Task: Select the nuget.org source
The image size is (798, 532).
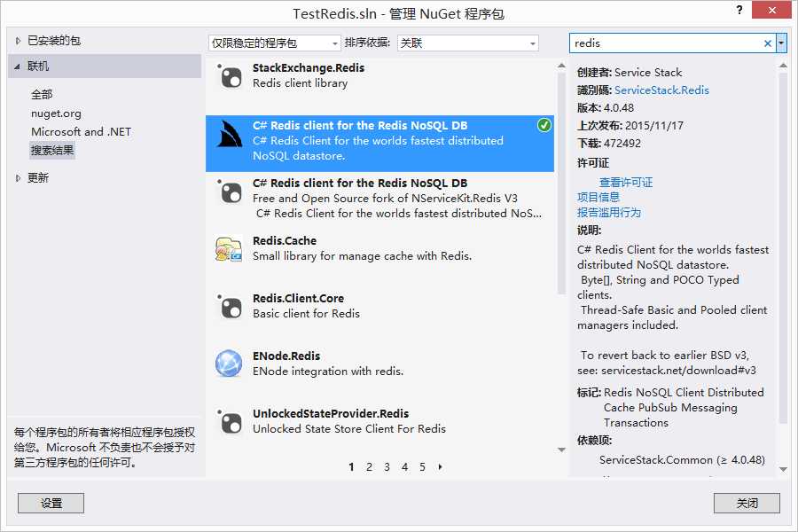Action: click(x=56, y=113)
